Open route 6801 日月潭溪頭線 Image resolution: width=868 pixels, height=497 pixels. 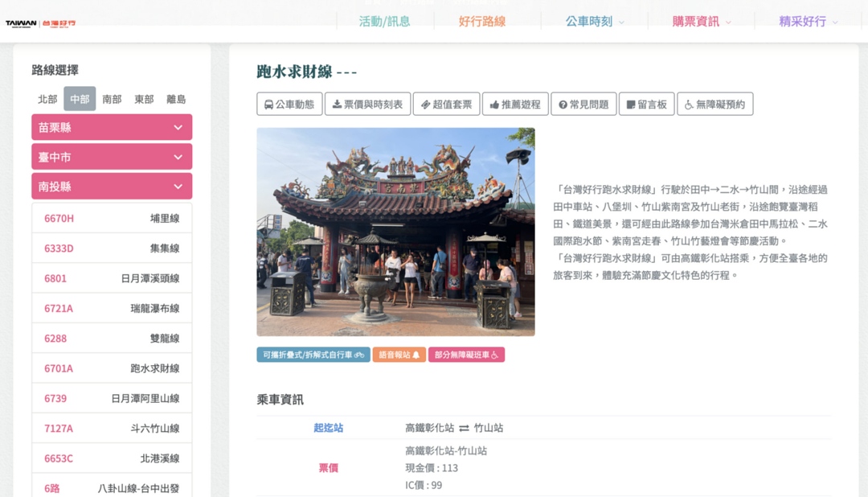point(112,278)
